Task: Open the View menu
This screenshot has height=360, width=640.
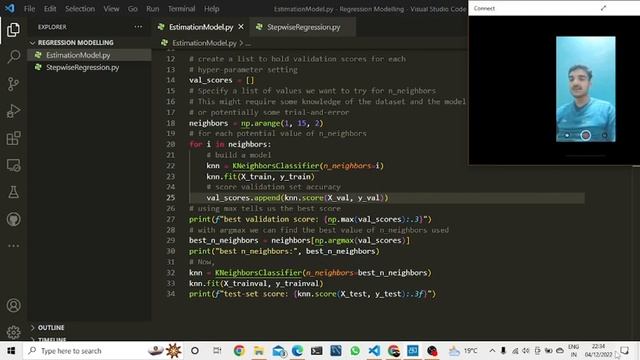Action: (x=111, y=9)
